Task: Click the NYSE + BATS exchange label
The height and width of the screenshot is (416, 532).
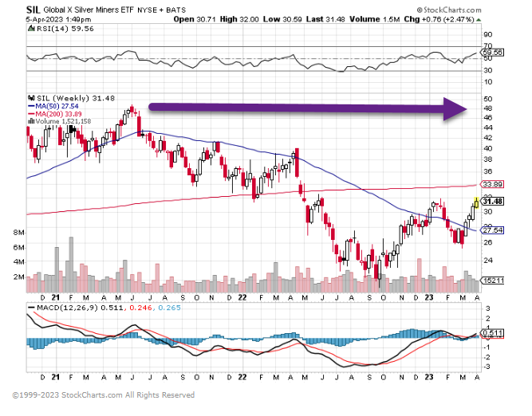Action: (161, 10)
